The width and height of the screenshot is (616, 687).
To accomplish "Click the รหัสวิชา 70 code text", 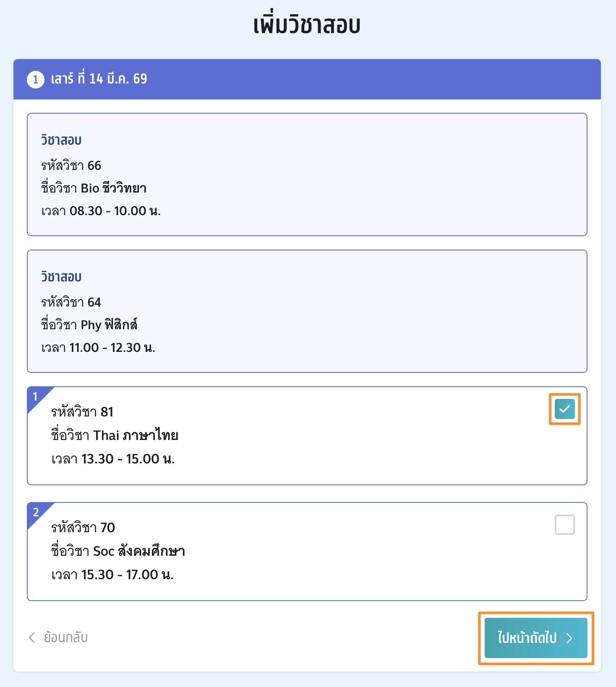I will coord(83,528).
